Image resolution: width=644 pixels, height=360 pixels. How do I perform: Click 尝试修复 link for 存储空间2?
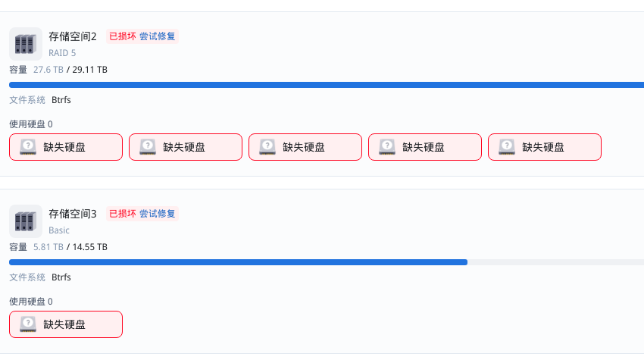(x=158, y=36)
